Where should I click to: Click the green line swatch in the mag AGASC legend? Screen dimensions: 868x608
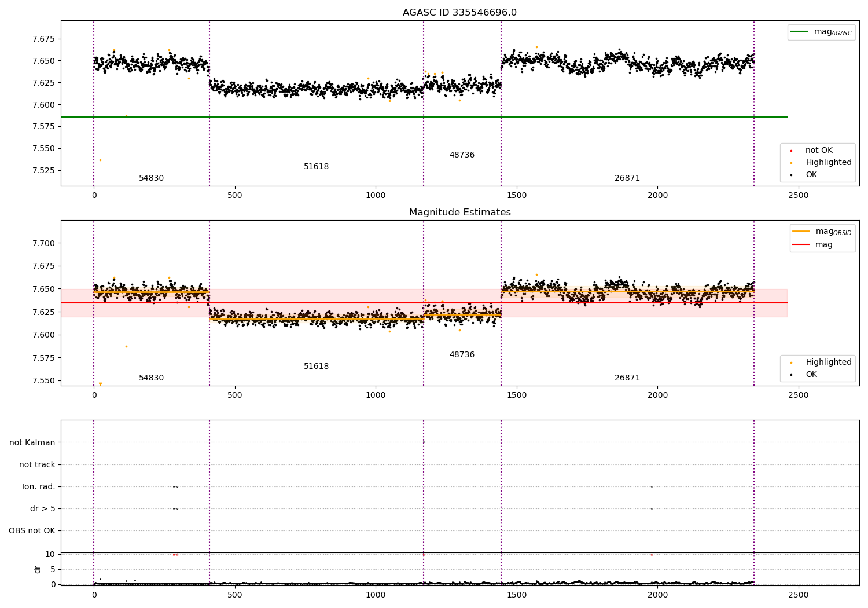[x=800, y=32]
